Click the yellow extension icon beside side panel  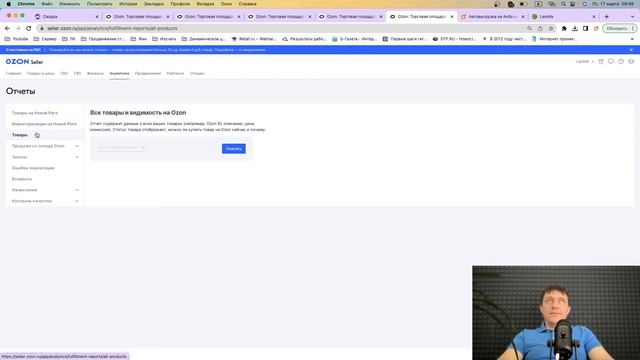[596, 29]
